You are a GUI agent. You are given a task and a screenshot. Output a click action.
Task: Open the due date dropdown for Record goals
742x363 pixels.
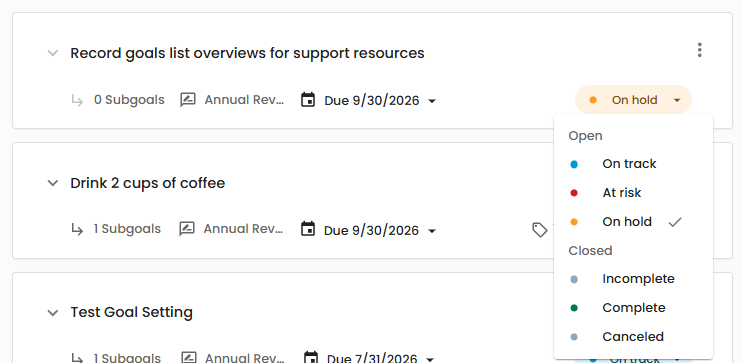[x=432, y=101]
